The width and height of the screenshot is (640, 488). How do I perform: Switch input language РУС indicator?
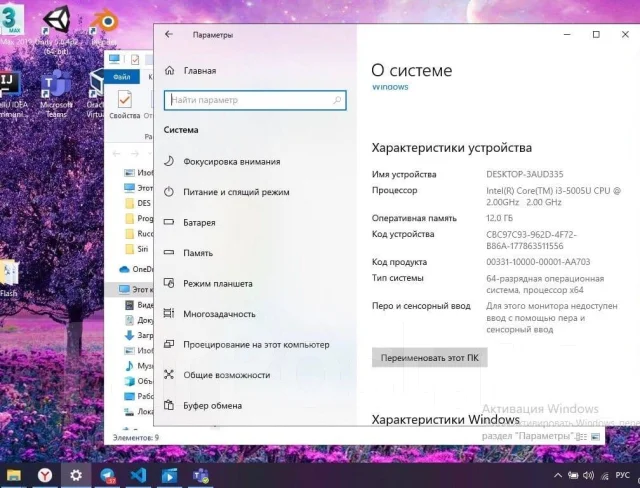[622, 475]
